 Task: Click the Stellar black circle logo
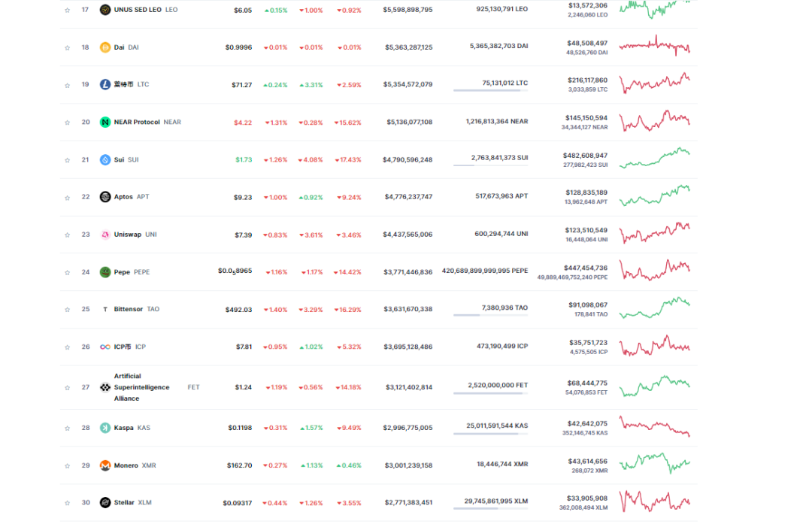pyautogui.click(x=105, y=503)
